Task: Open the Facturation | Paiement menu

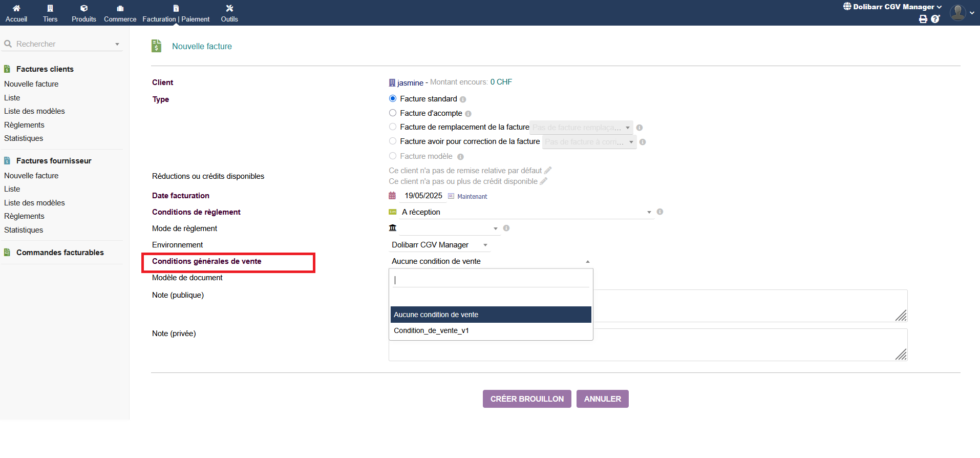Action: (x=176, y=13)
